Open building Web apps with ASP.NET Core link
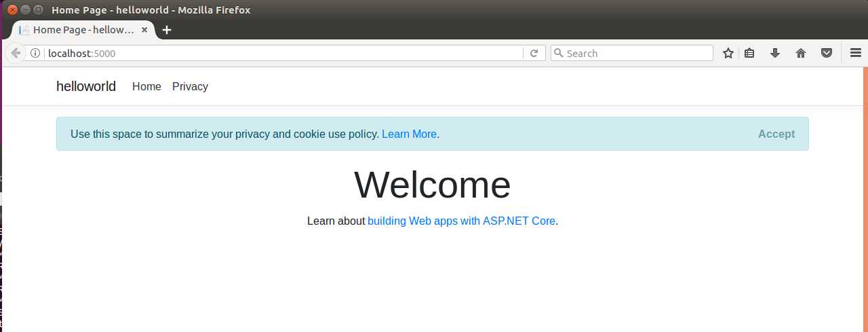 (461, 221)
